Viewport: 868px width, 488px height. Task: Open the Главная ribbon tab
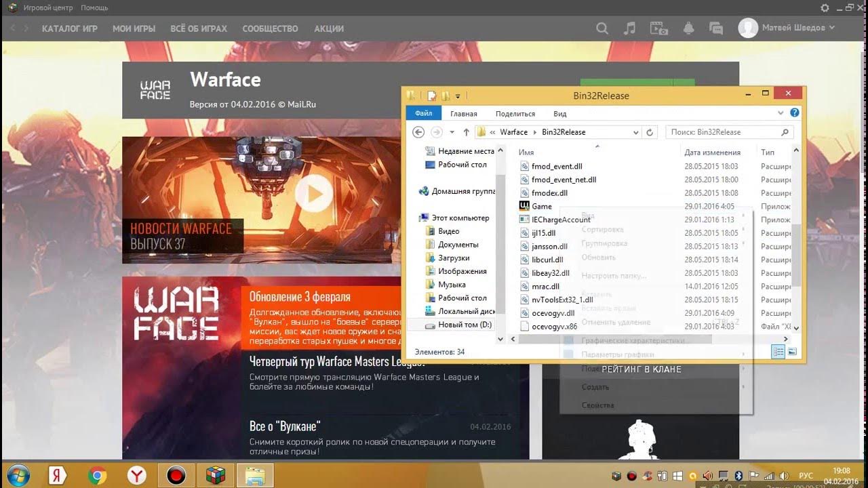click(464, 114)
